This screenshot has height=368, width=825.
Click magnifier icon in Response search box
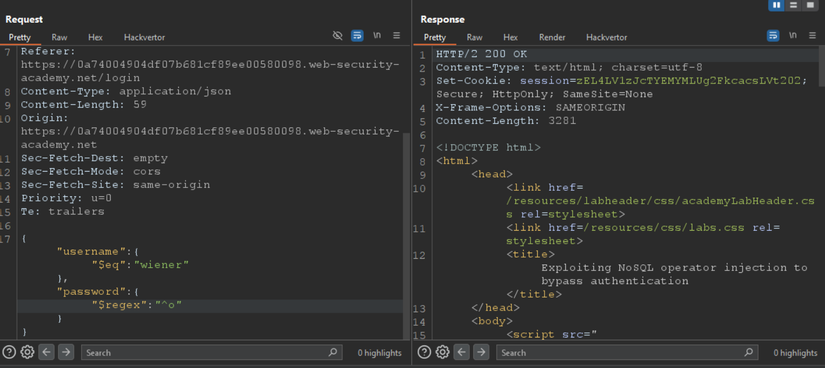pos(748,352)
